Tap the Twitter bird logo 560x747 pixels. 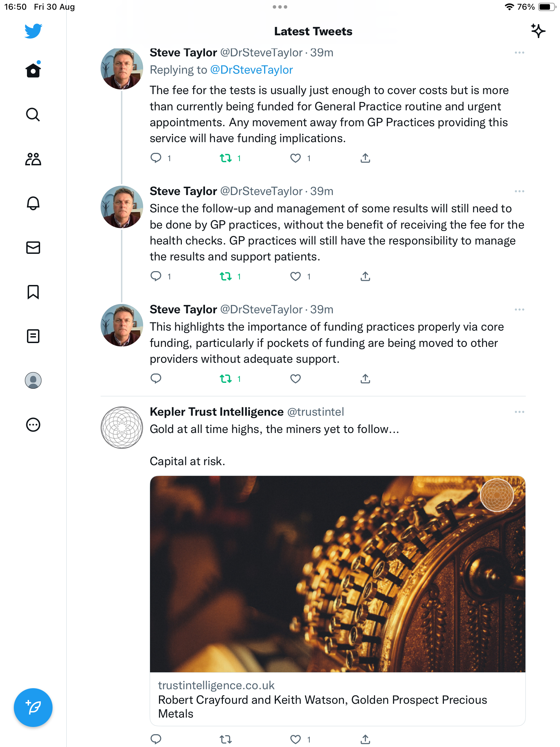33,31
